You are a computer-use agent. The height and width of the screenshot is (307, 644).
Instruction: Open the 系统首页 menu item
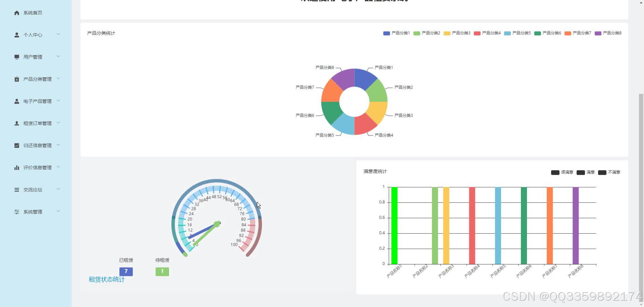(x=36, y=13)
